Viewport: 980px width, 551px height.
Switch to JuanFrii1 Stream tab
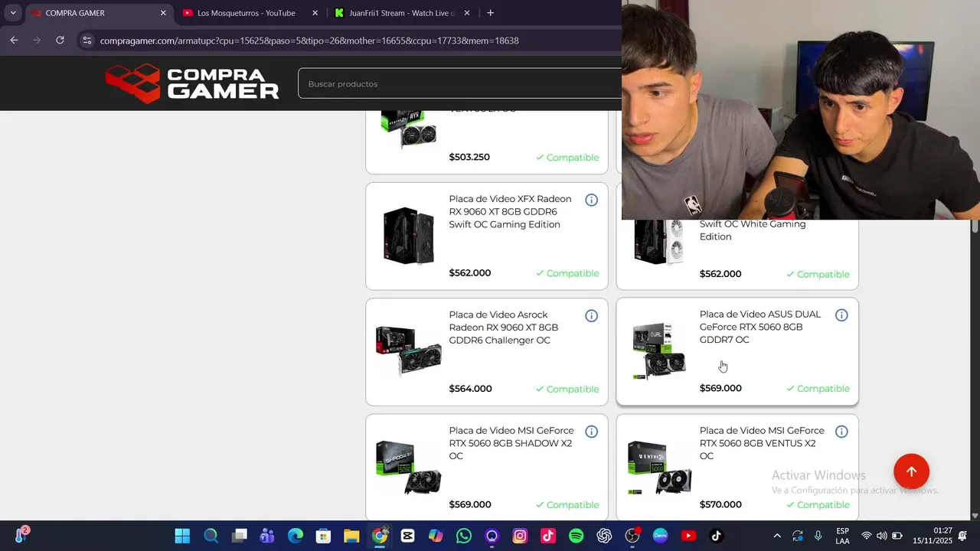pos(402,13)
